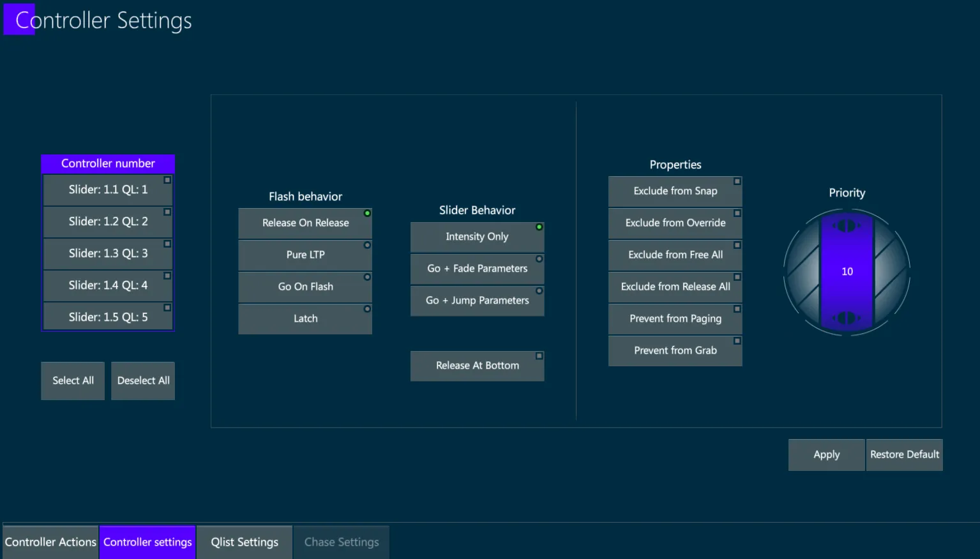980x559 pixels.
Task: Open Controller Actions tab
Action: (50, 542)
